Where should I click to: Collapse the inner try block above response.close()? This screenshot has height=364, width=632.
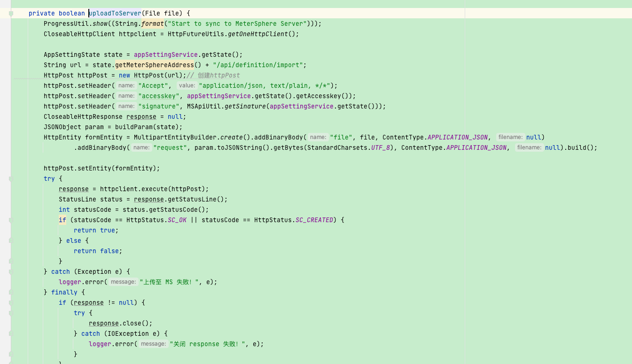[x=11, y=313]
